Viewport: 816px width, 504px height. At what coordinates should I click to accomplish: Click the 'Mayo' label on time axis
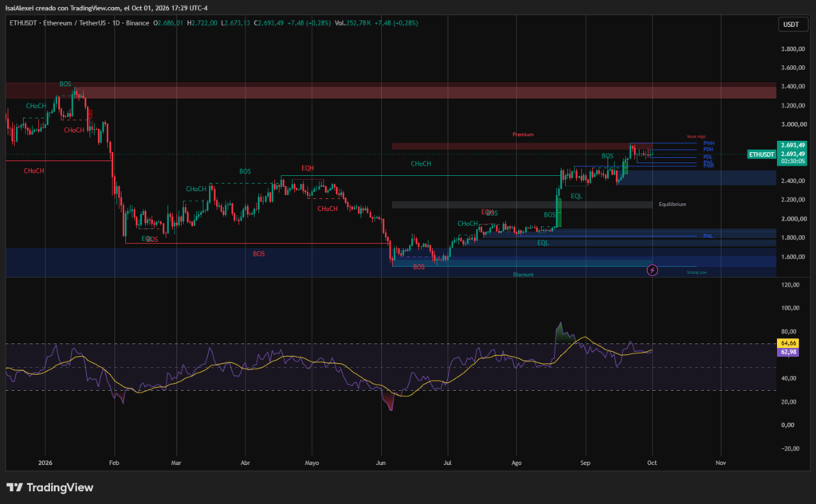coord(312,463)
